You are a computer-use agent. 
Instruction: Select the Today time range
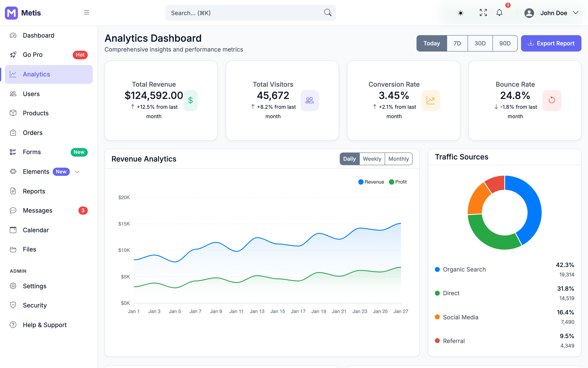pyautogui.click(x=432, y=43)
